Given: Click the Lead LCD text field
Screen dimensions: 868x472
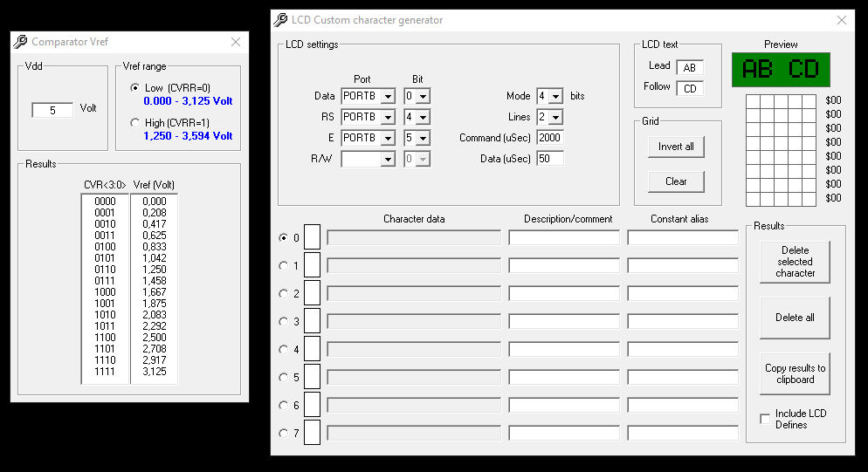Looking at the screenshot, I should click(690, 67).
